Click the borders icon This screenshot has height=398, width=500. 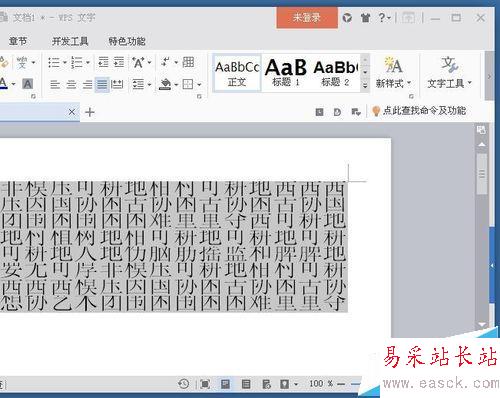tap(188, 84)
